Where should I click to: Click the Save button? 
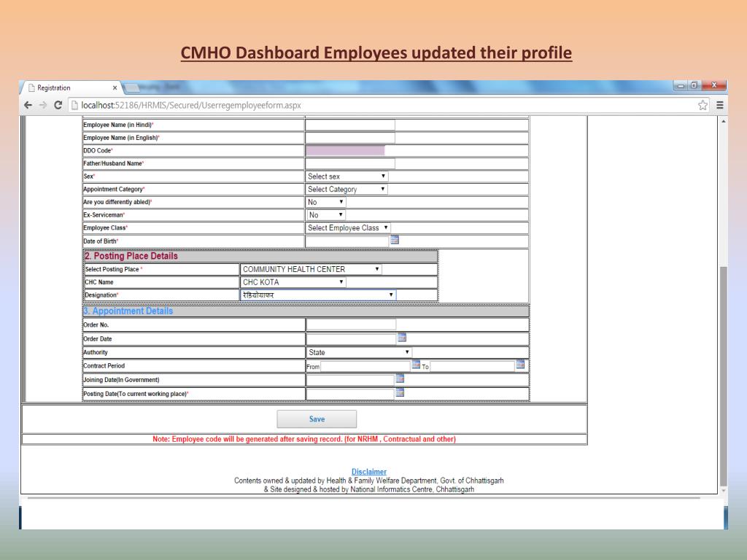pyautogui.click(x=317, y=419)
